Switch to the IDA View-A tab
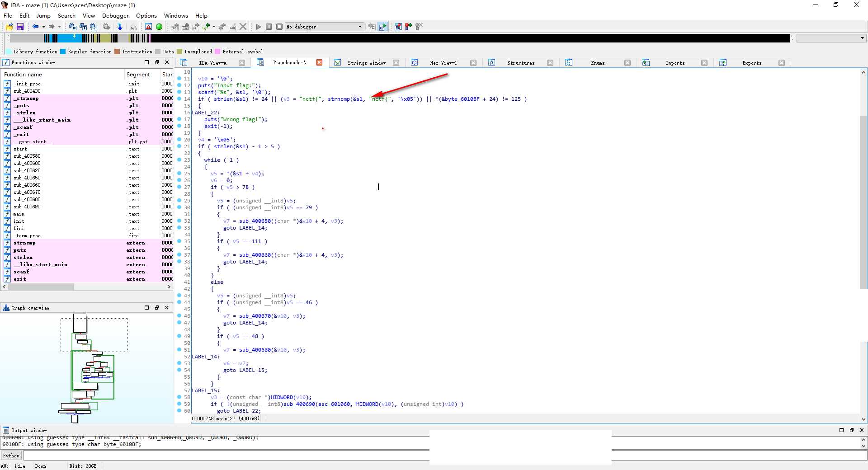This screenshot has width=868, height=470. click(x=212, y=63)
